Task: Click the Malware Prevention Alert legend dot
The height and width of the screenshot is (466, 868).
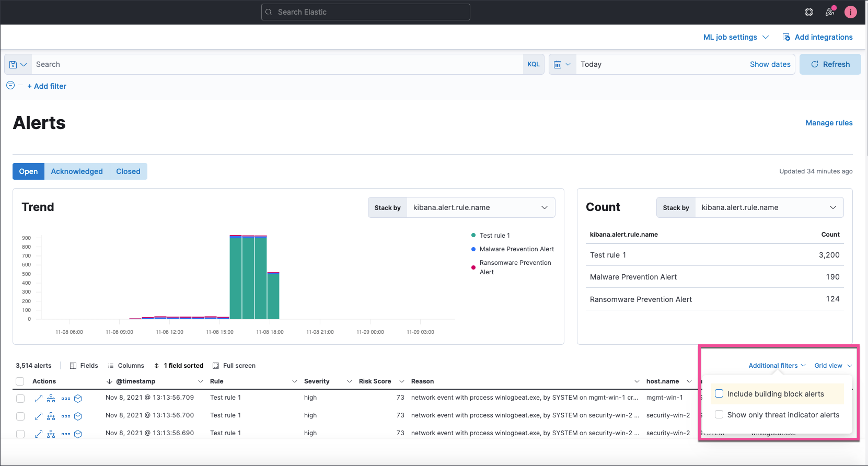Action: 473,249
